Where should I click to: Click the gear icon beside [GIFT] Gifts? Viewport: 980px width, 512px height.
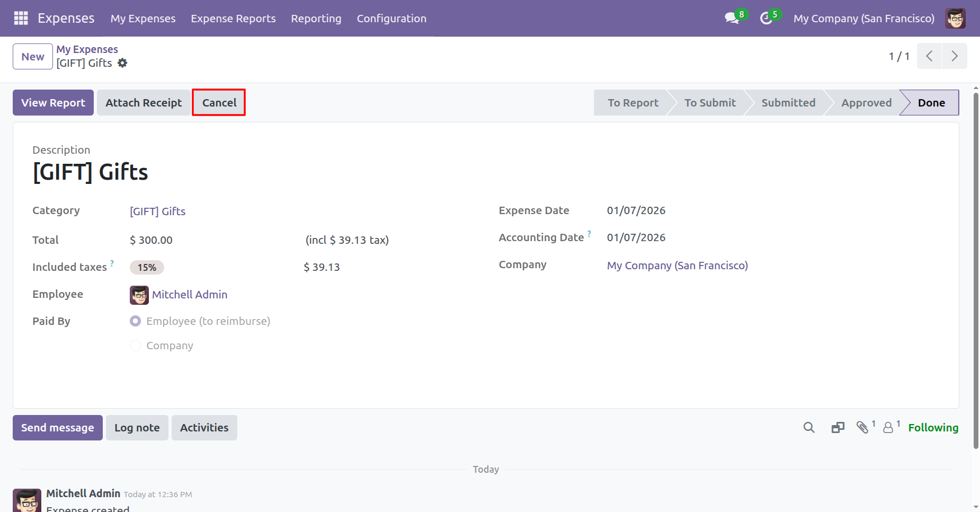(123, 63)
